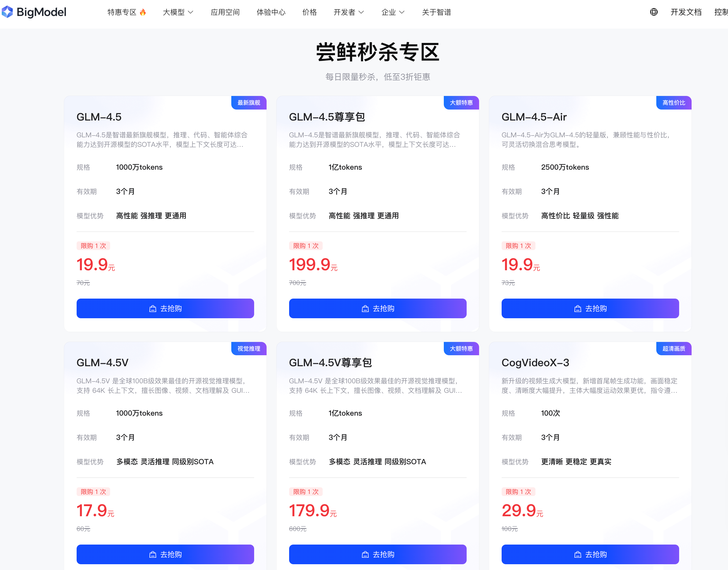Click the 199.9元 price
This screenshot has width=728, height=570.
313,265
